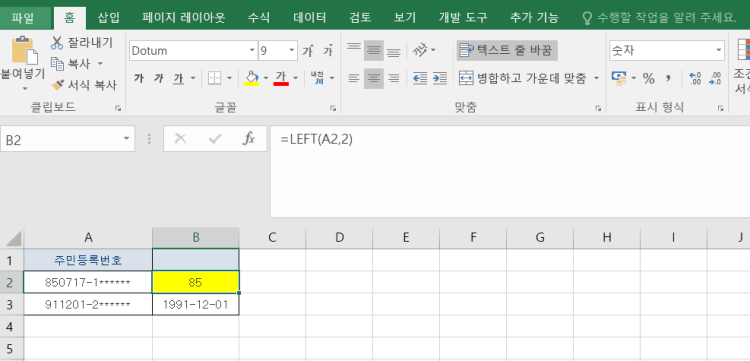Cut selection with 잘라내기 scissors icon
Viewport: 750px width, 361px height.
click(57, 43)
